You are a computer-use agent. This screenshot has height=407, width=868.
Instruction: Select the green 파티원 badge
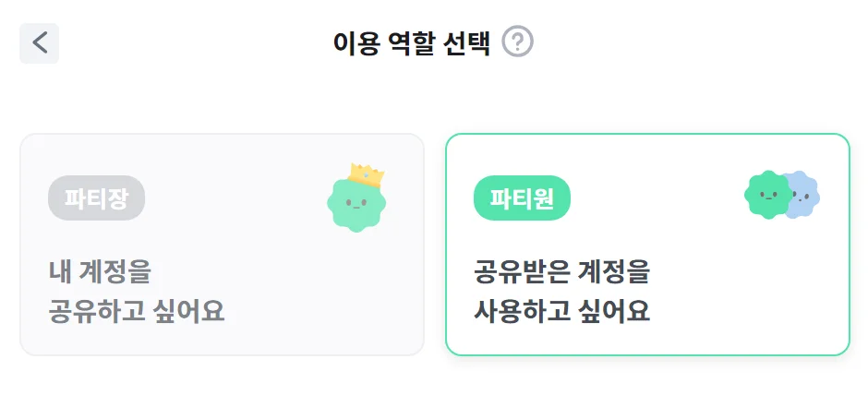coord(522,198)
